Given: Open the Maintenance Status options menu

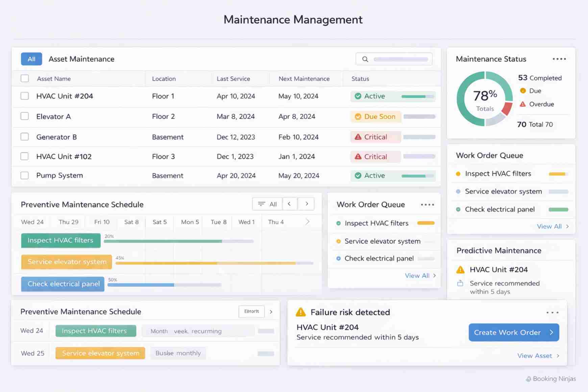Looking at the screenshot, I should click(x=559, y=59).
